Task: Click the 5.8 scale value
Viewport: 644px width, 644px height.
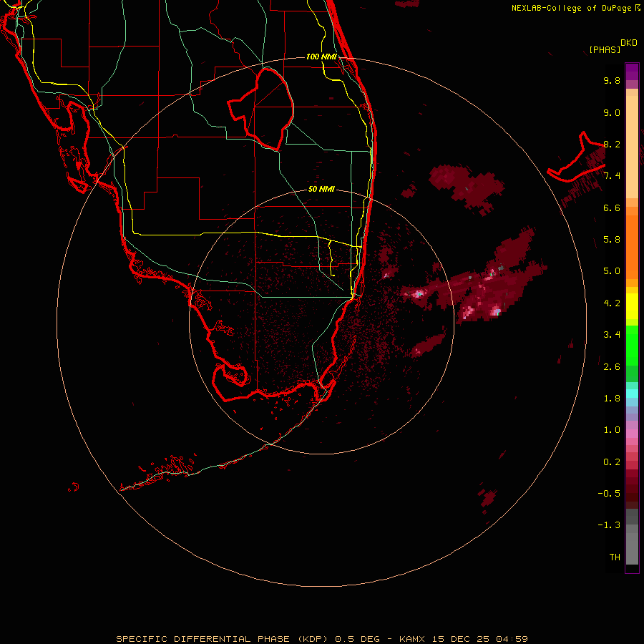Action: tap(612, 240)
